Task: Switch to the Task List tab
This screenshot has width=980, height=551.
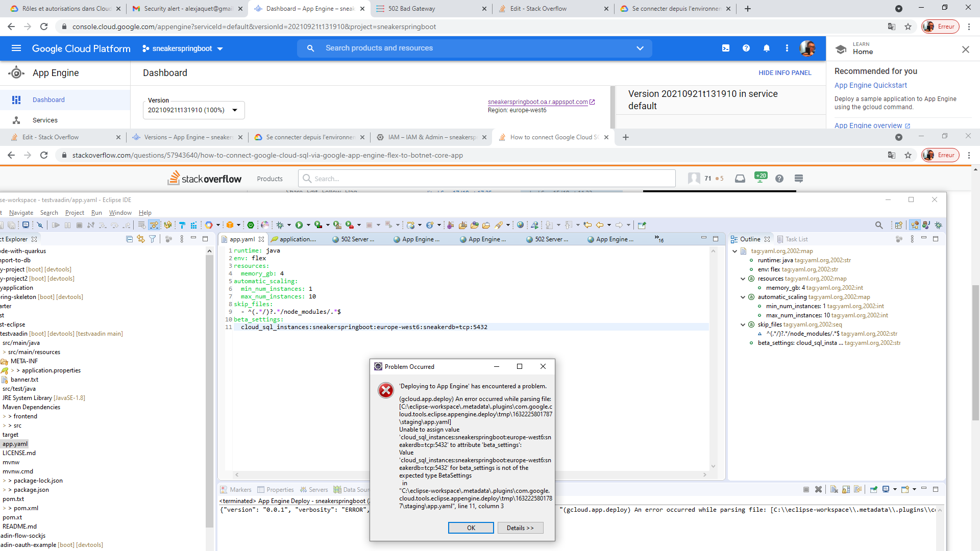Action: [793, 239]
